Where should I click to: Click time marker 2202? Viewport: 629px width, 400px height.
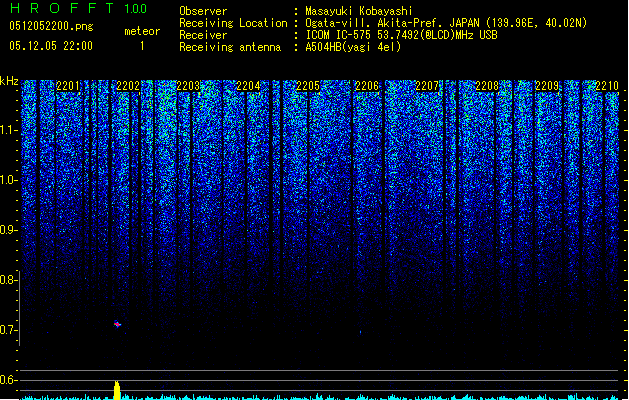pos(128,86)
